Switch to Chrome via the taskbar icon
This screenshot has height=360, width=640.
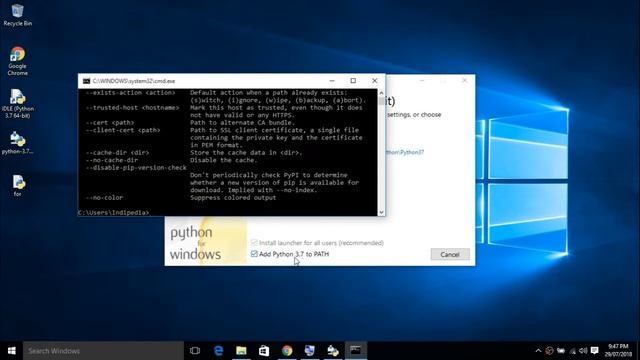coord(287,351)
